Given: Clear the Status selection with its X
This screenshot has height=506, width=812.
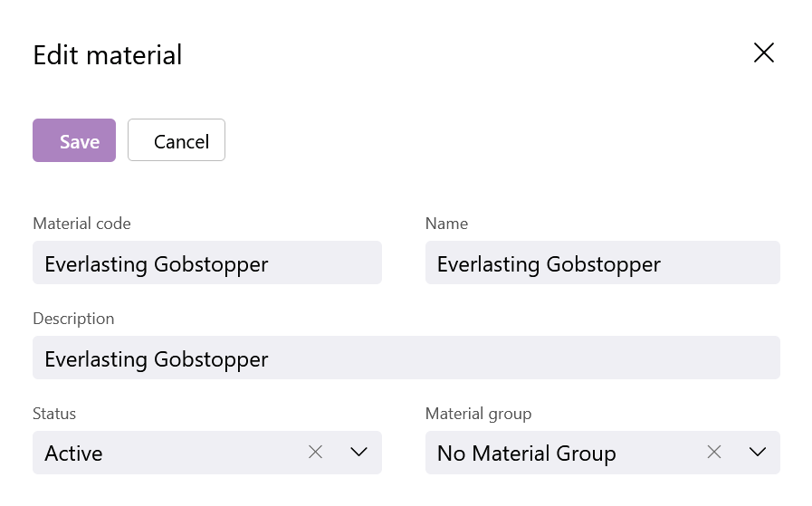Looking at the screenshot, I should 315,452.
